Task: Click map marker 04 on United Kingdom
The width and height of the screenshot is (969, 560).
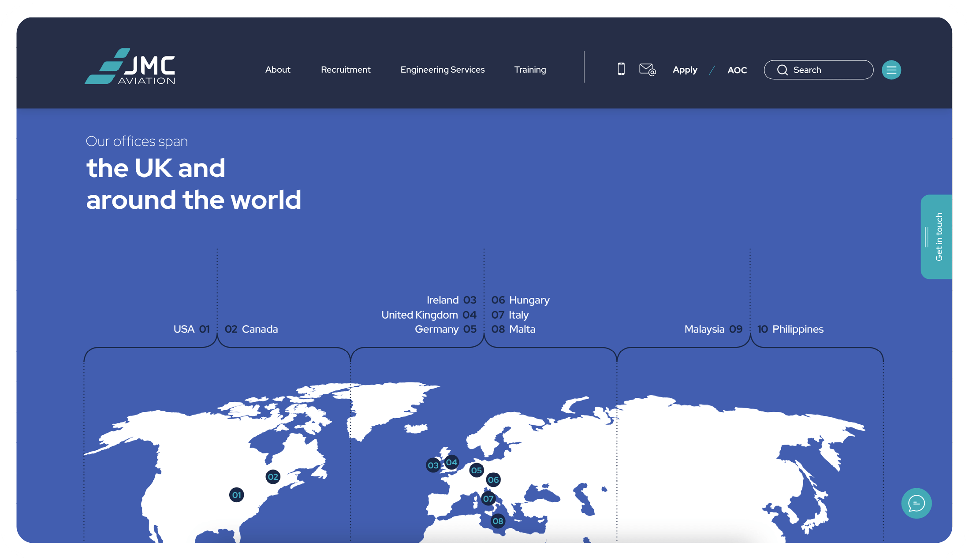Action: [x=451, y=462]
